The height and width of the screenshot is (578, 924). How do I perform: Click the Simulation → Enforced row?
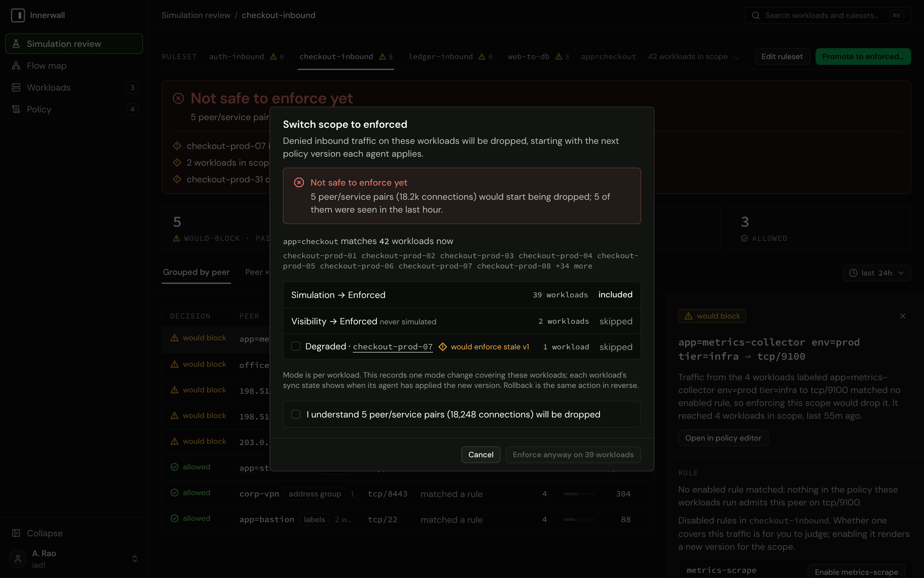(x=462, y=295)
